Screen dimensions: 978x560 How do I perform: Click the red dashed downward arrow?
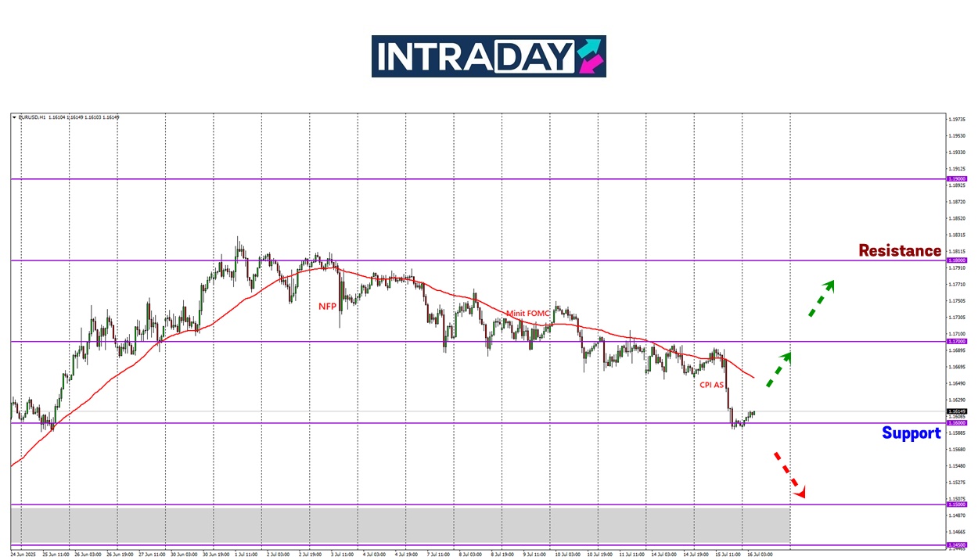pyautogui.click(x=789, y=474)
